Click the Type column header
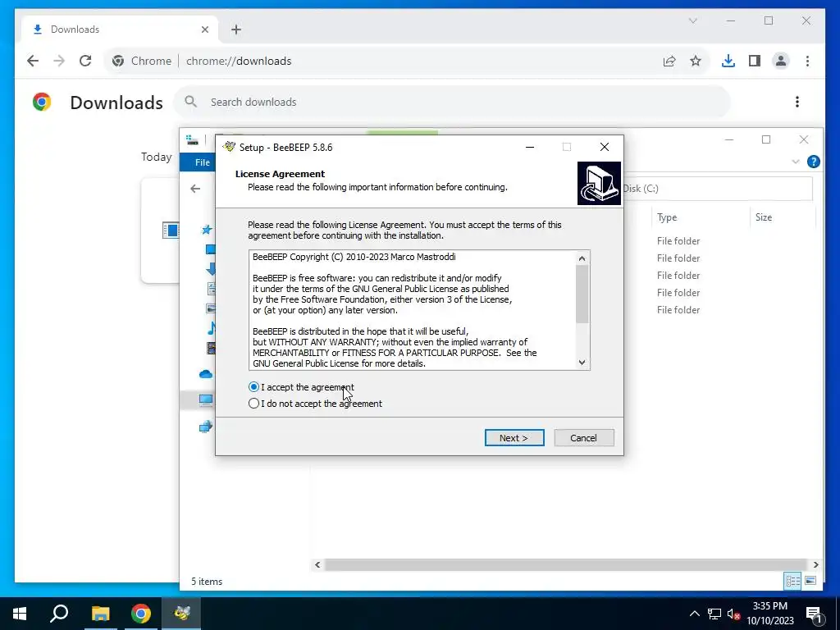 pos(667,217)
